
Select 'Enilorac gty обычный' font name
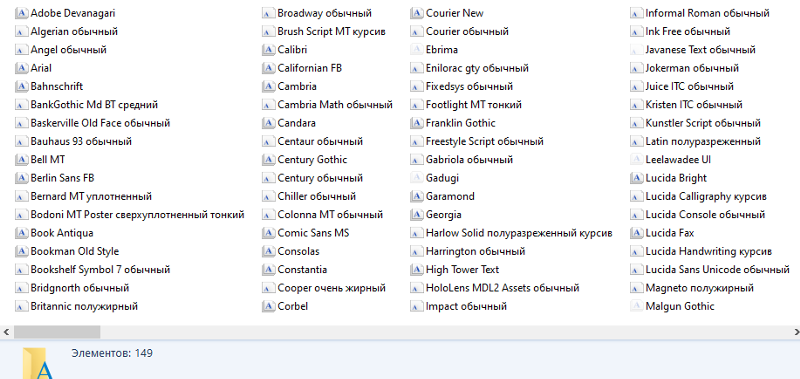478,68
